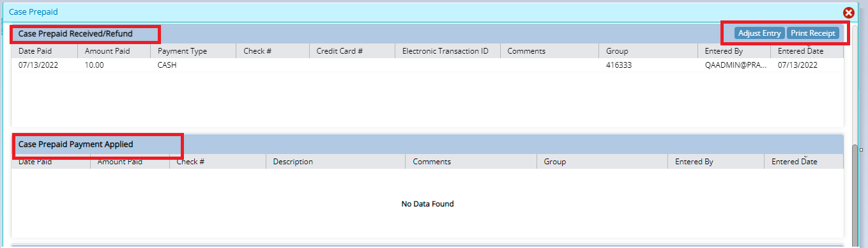Select the QAADMIN@PRA... entered by cell

(735, 65)
